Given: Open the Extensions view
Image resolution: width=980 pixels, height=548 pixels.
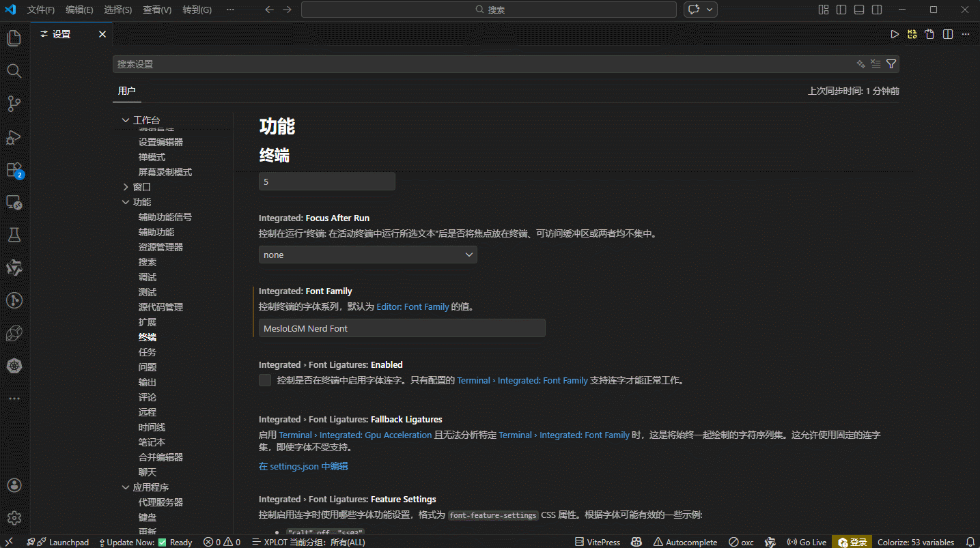Looking at the screenshot, I should tap(14, 170).
